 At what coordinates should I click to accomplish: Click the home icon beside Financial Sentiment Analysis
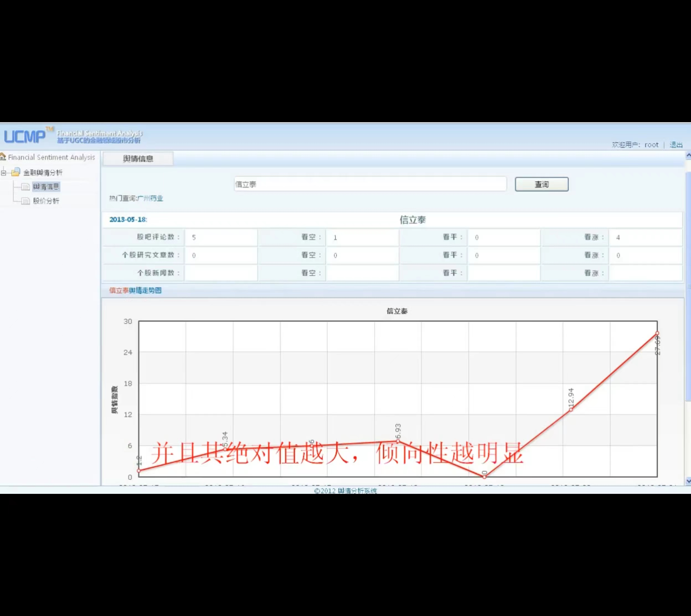[x=3, y=157]
